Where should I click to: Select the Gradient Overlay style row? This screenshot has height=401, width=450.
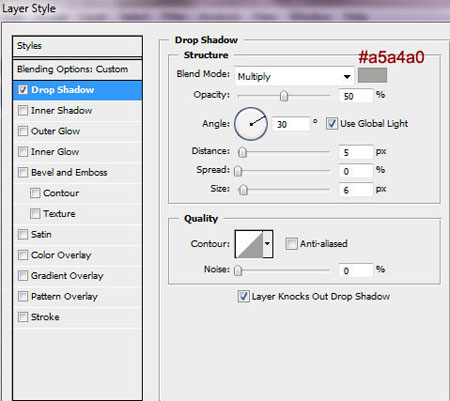[x=77, y=276]
